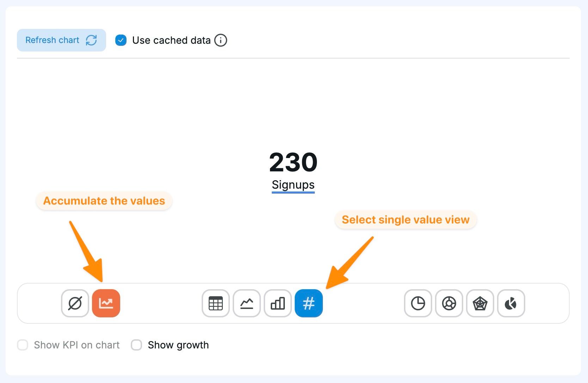Click the circular arrows refresh icon
This screenshot has width=588, height=383.
(91, 40)
